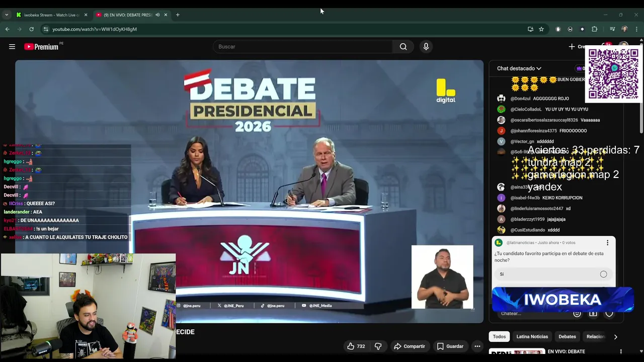Click the youtube.com address bar URL

(95, 29)
